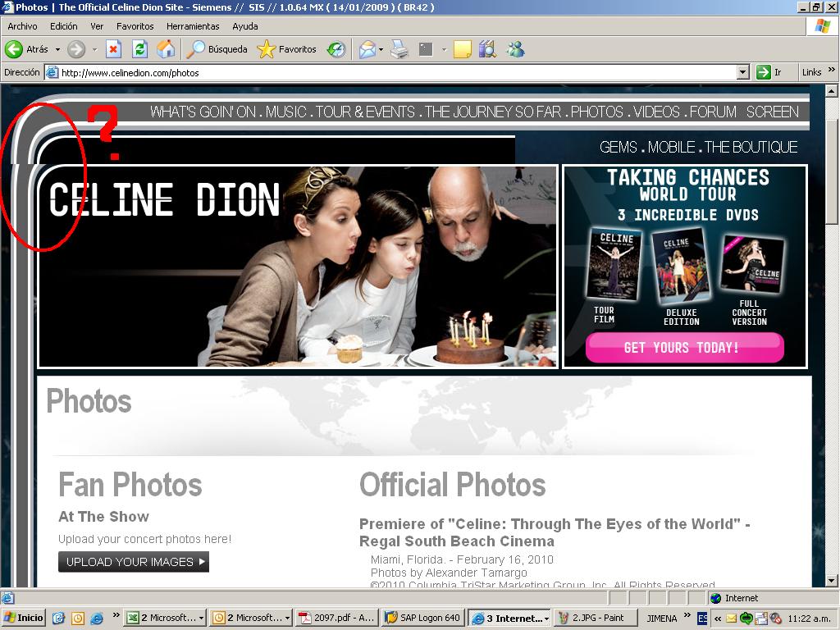840x630 pixels.
Task: Expand the address bar dropdown arrow
Action: (x=742, y=72)
